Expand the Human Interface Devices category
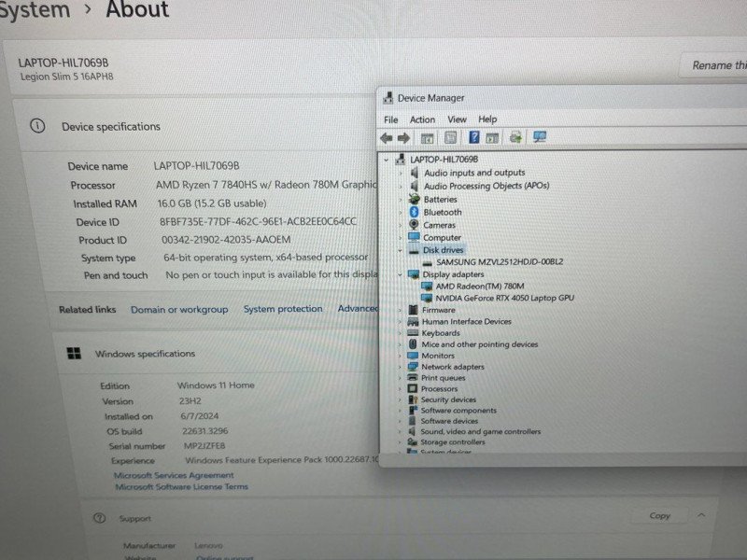 (x=400, y=322)
